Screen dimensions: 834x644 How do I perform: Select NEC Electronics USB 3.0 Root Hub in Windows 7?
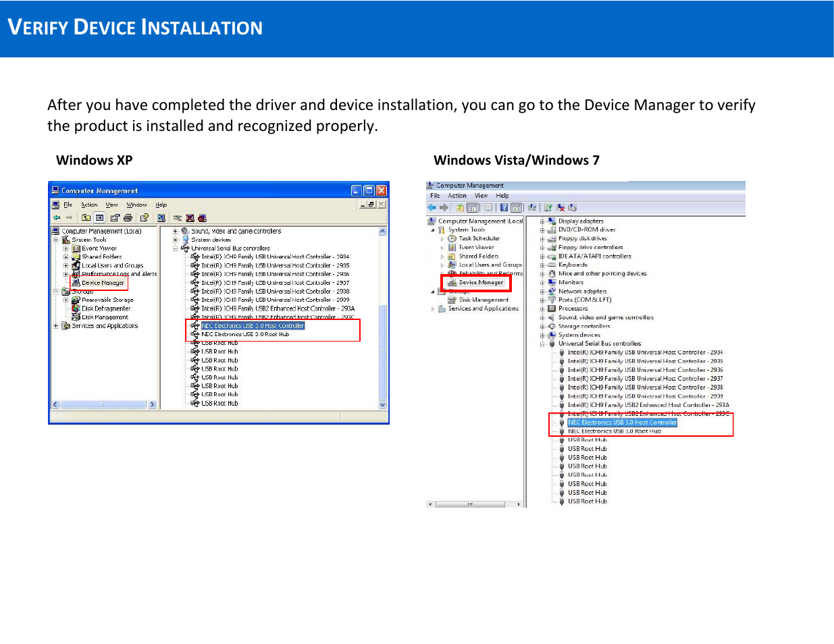(x=615, y=431)
